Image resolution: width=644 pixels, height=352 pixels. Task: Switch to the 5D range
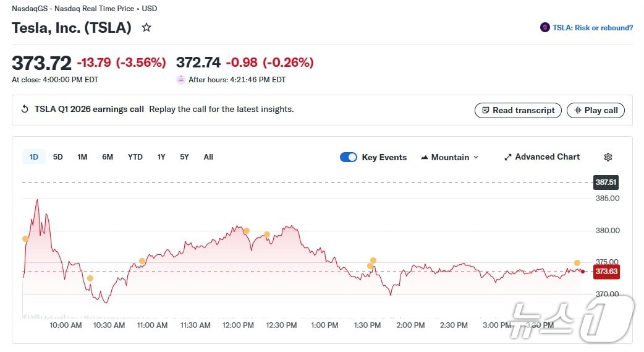click(x=57, y=157)
